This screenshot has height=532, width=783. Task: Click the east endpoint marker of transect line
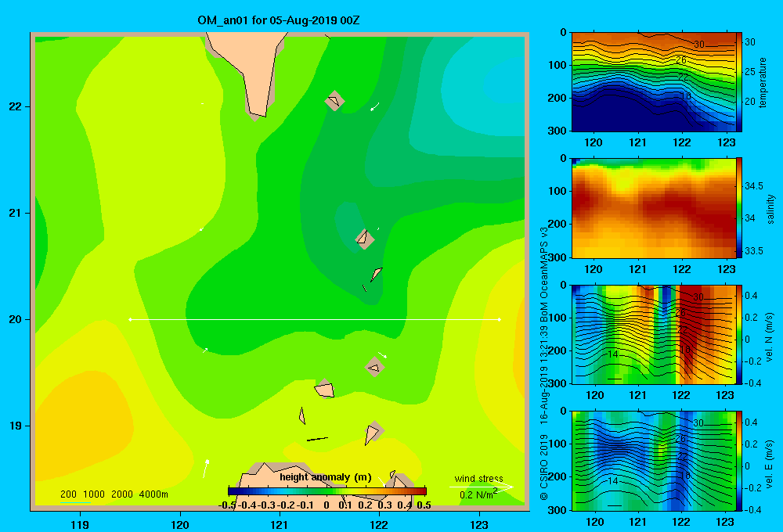[500, 319]
